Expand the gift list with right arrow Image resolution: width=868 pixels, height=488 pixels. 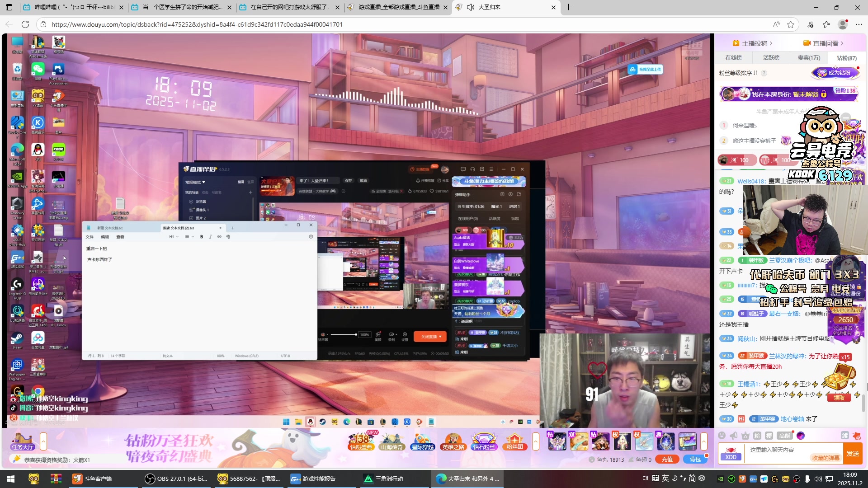coord(704,441)
